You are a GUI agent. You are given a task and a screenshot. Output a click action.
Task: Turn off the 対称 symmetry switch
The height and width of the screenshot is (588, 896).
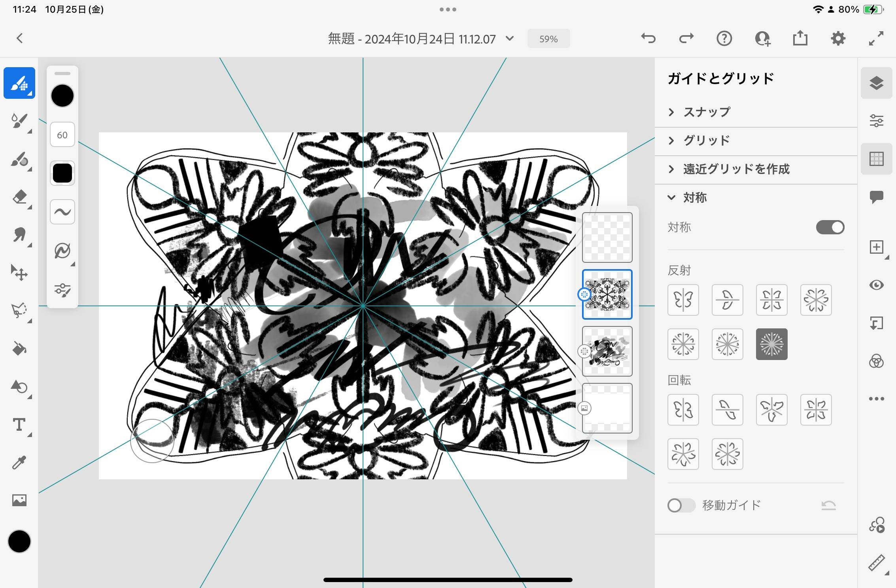pyautogui.click(x=830, y=227)
